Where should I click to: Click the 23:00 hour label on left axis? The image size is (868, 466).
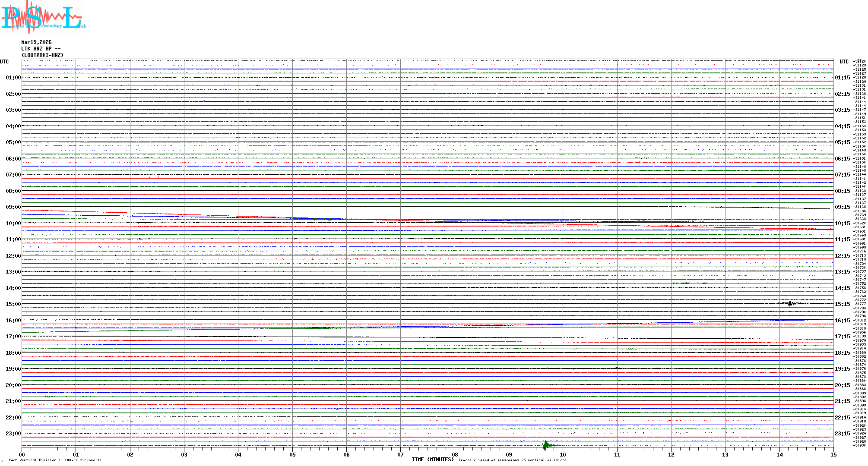[13, 434]
